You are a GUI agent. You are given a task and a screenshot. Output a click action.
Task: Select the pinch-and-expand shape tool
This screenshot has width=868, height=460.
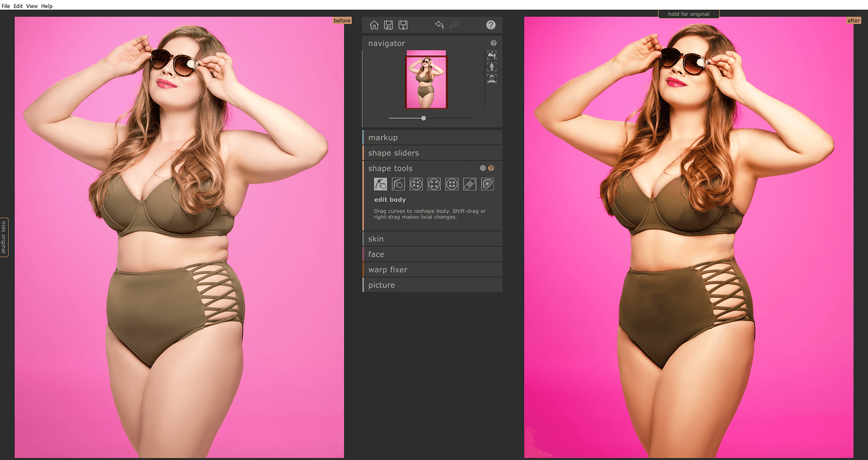pyautogui.click(x=416, y=184)
